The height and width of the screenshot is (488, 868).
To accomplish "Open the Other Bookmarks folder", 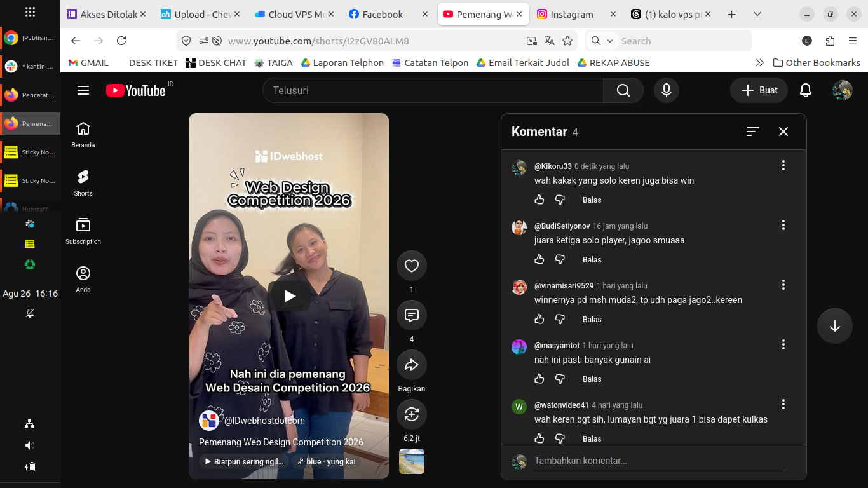I will click(x=817, y=63).
